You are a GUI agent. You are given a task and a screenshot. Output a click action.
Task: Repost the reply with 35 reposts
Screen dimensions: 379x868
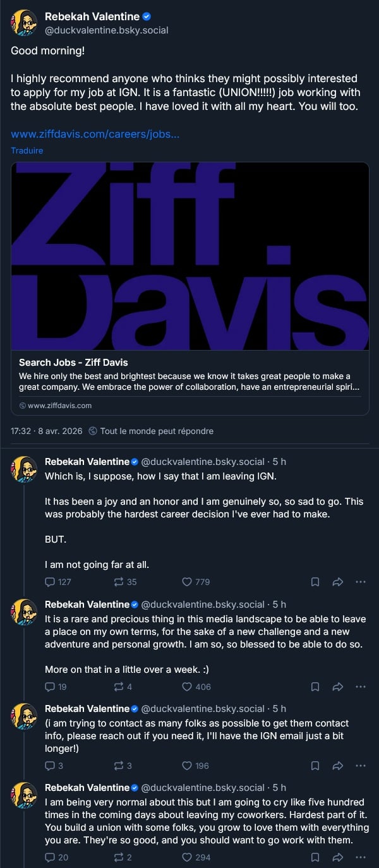coord(118,582)
